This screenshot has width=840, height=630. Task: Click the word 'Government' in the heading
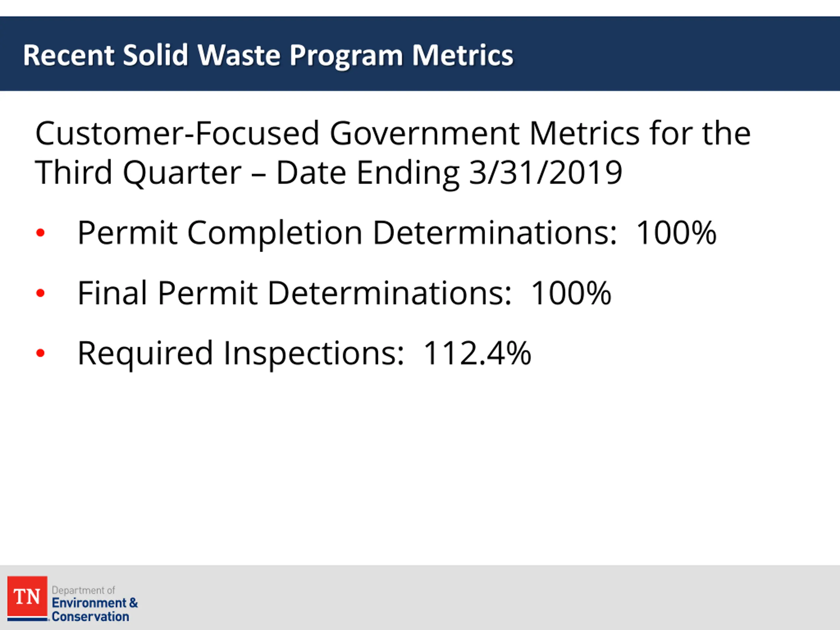coord(425,133)
